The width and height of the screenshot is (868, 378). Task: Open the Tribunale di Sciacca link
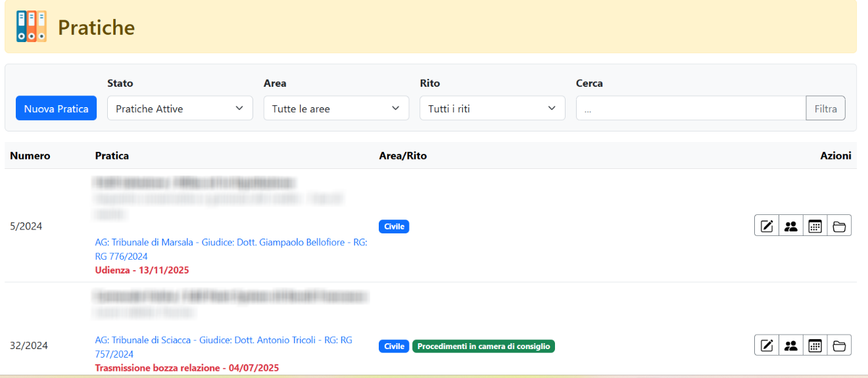coord(224,346)
